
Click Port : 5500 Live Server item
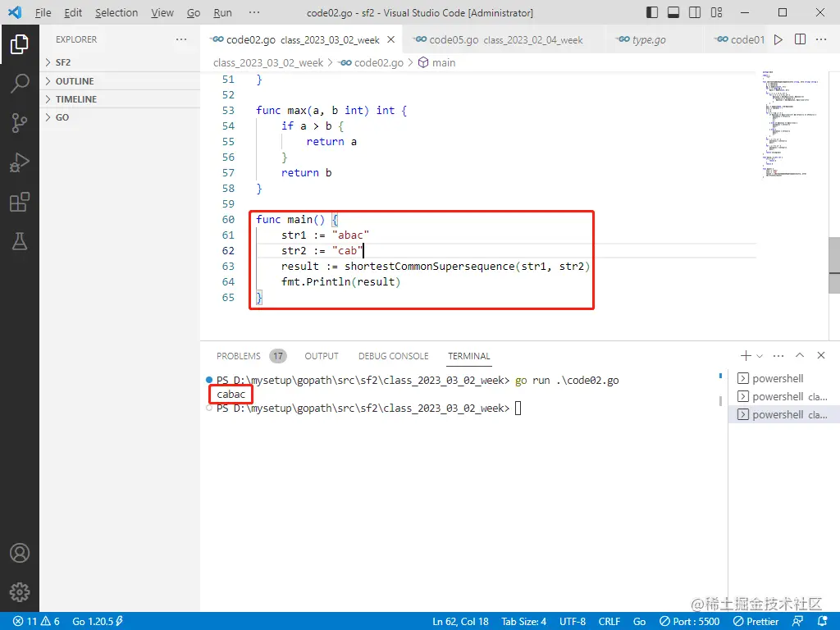[689, 622]
